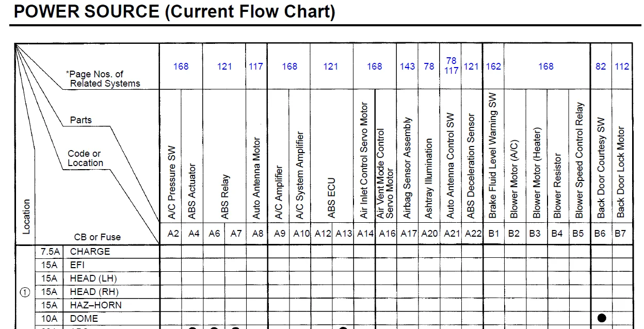The image size is (644, 329).
Task: Click page 121 link above ABS Deceleration Sensor
Action: (471, 66)
